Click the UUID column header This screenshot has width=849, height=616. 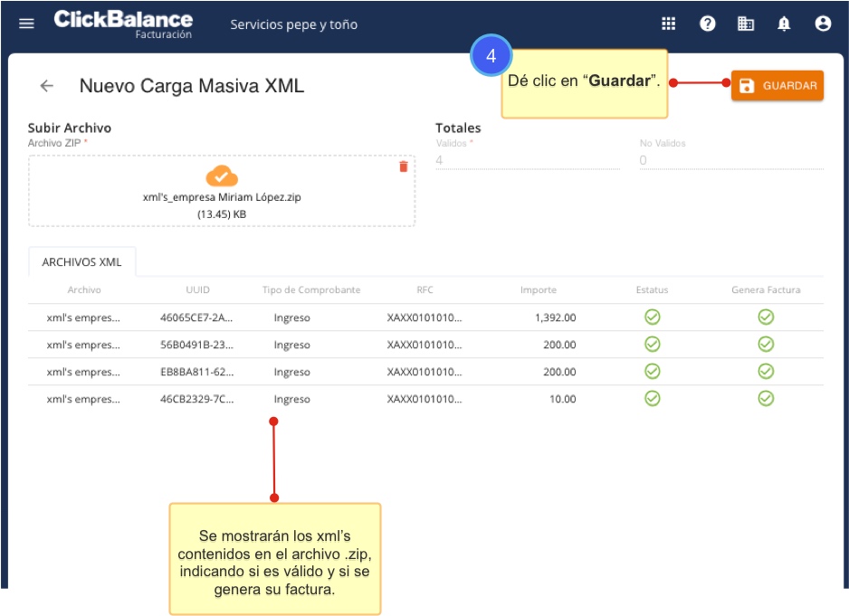pos(197,290)
